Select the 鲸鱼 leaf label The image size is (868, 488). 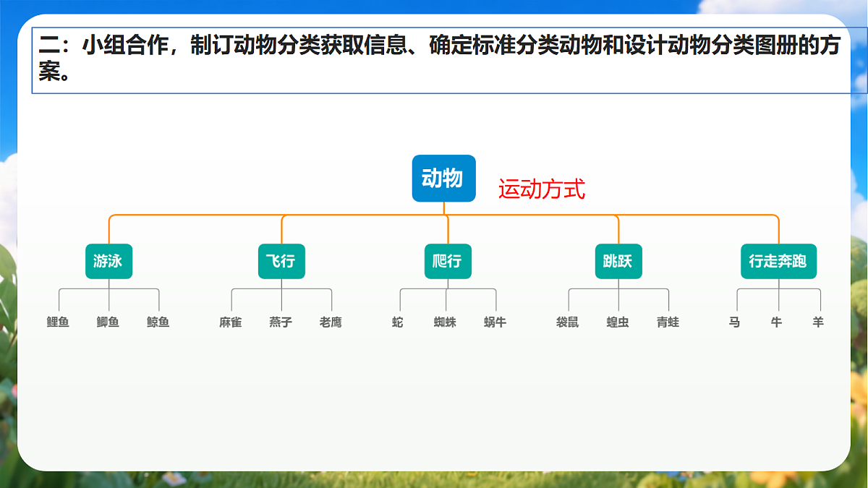click(x=158, y=322)
